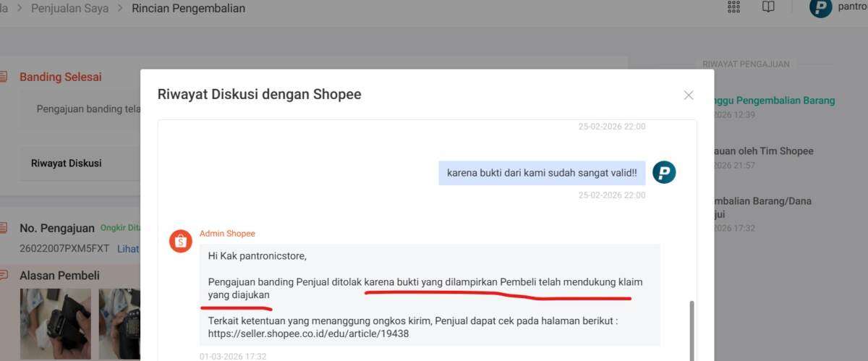Click the Banding Selesai status icon
Screen dimensions: 868x361
4,77
